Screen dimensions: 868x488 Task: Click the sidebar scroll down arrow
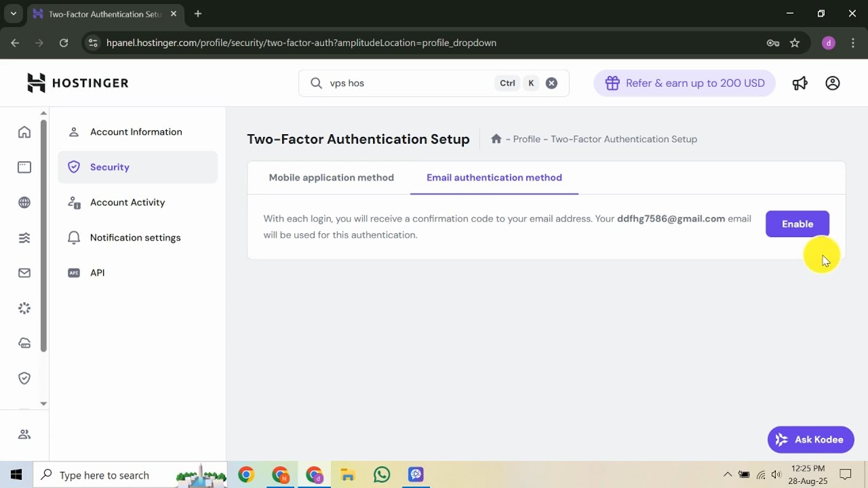(43, 403)
